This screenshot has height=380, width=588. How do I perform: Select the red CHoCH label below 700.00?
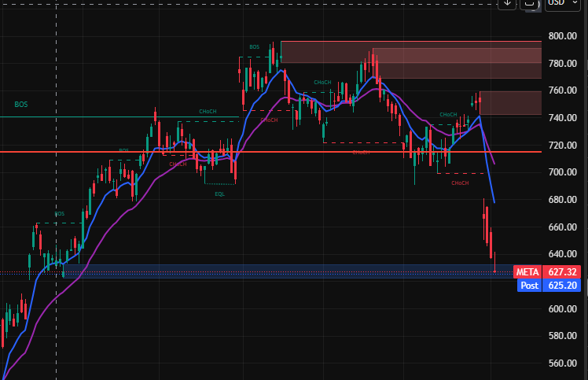click(x=460, y=183)
